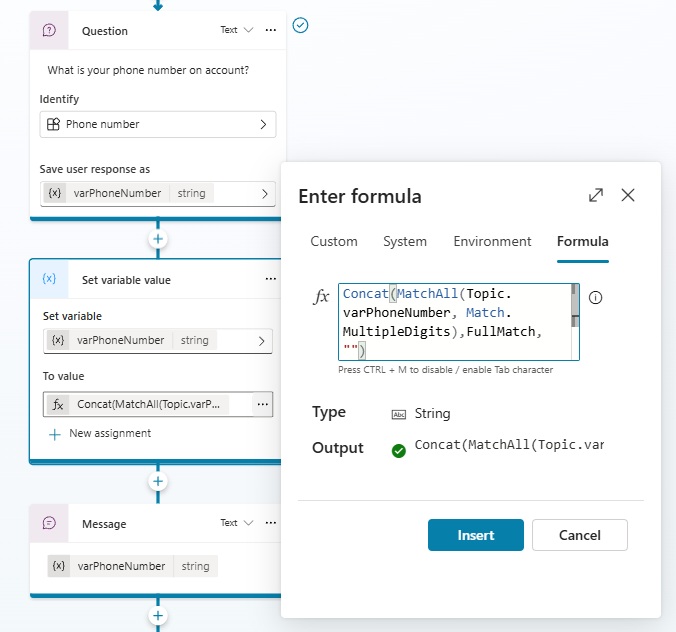Image resolution: width=676 pixels, height=632 pixels.
Task: Expand the Phone number identify selector
Action: [x=263, y=124]
